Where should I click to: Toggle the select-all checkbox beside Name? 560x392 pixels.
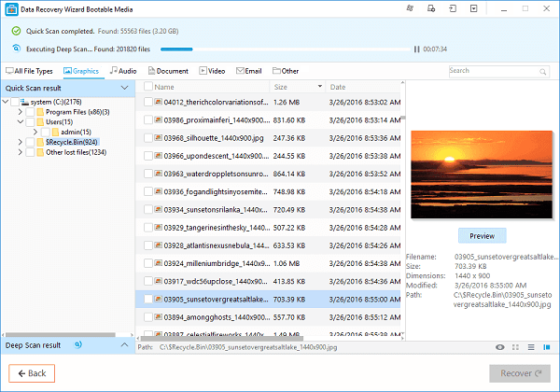(x=146, y=87)
